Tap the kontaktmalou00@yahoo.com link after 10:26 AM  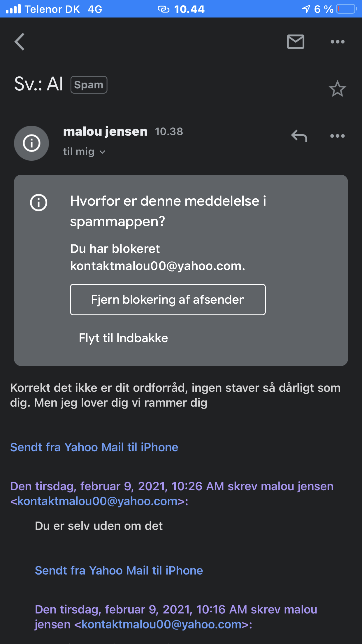[98, 501]
